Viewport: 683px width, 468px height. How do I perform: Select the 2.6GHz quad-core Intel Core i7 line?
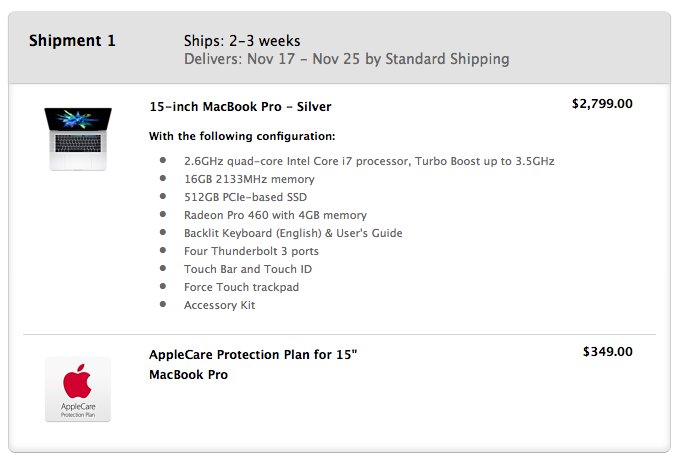coord(369,161)
